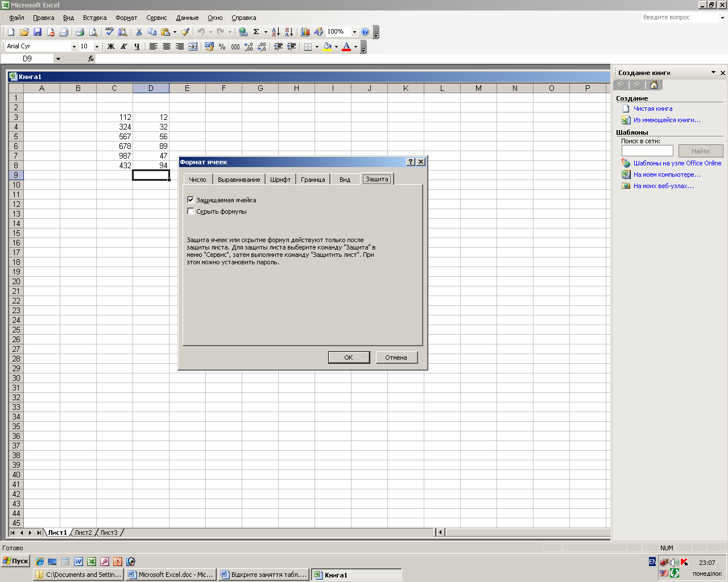
Task: Click the Percent Style icon
Action: (x=222, y=47)
